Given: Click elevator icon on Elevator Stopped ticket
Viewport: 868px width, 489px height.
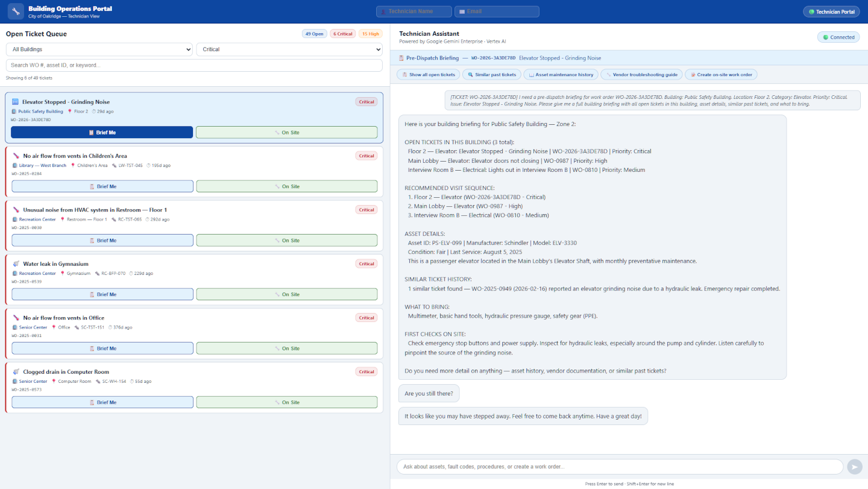Looking at the screenshot, I should (16, 102).
